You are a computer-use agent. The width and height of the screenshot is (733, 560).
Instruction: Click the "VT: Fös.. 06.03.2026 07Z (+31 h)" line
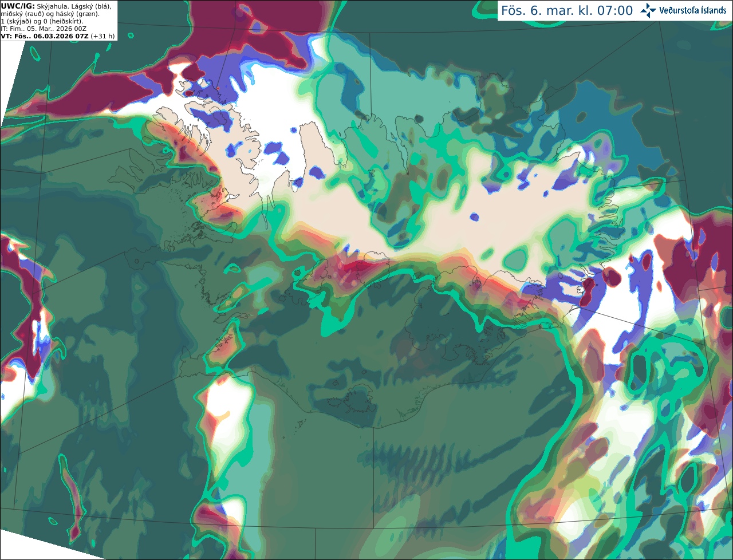coord(58,36)
